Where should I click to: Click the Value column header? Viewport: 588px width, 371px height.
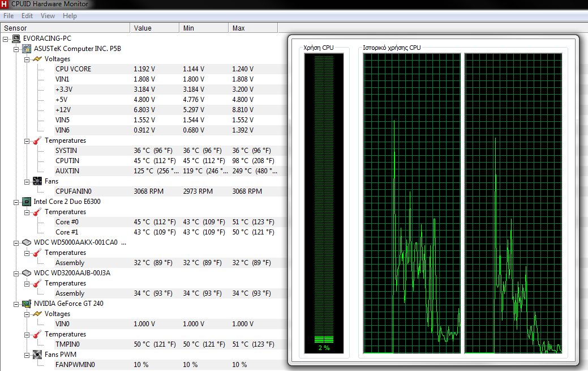pos(154,28)
